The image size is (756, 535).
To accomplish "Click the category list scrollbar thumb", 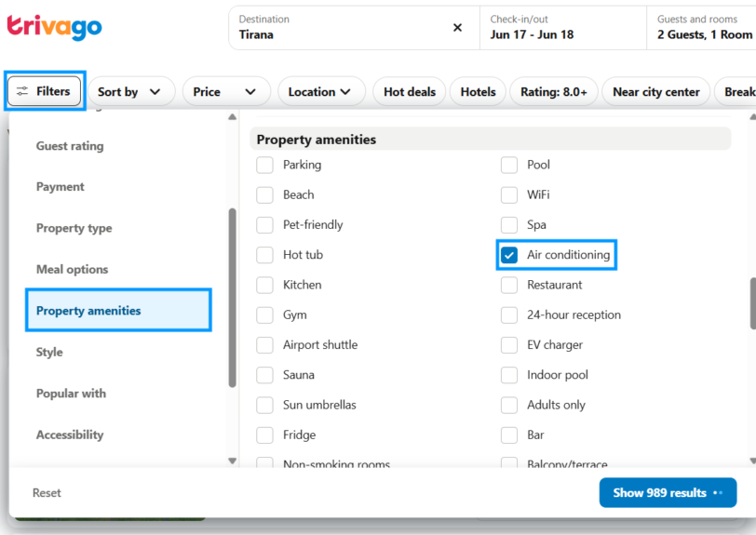I will (x=233, y=298).
